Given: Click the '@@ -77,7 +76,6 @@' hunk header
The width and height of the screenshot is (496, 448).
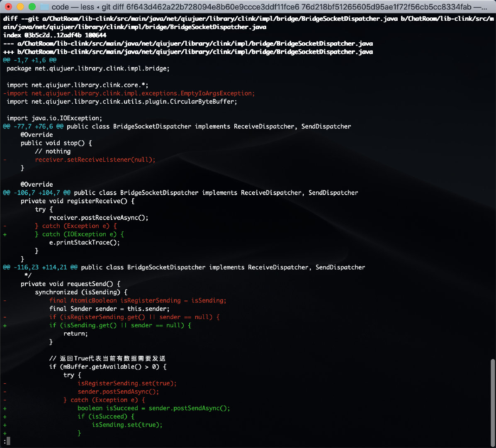Looking at the screenshot, I should (x=33, y=126).
